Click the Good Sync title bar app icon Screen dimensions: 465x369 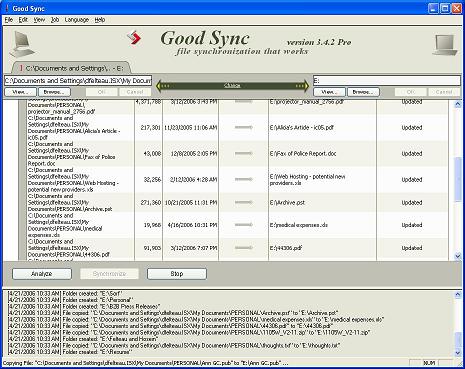(x=6, y=8)
